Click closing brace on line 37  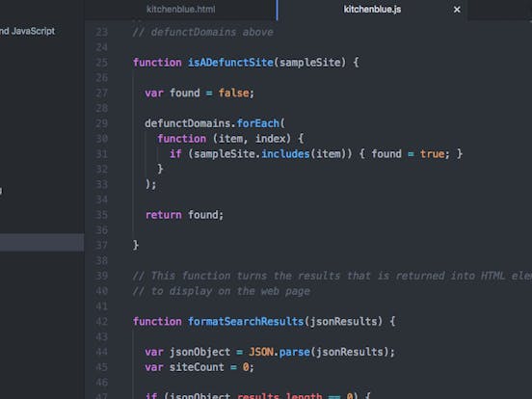click(x=136, y=245)
